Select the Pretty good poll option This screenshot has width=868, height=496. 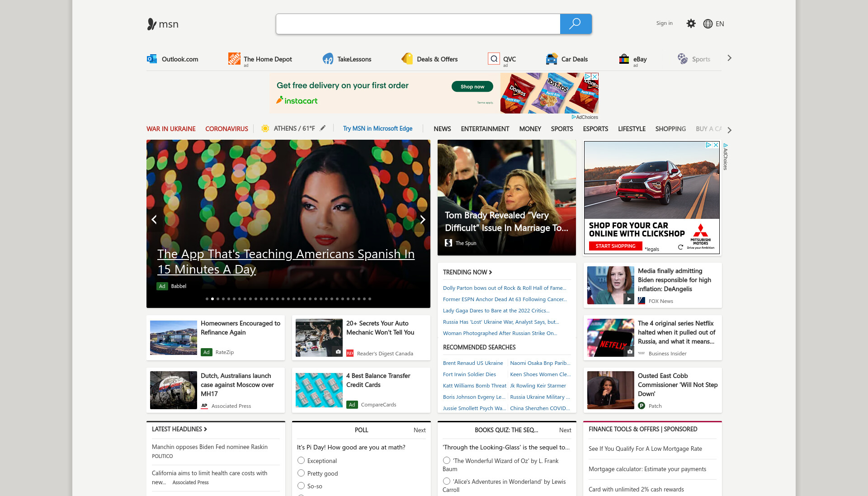point(301,473)
